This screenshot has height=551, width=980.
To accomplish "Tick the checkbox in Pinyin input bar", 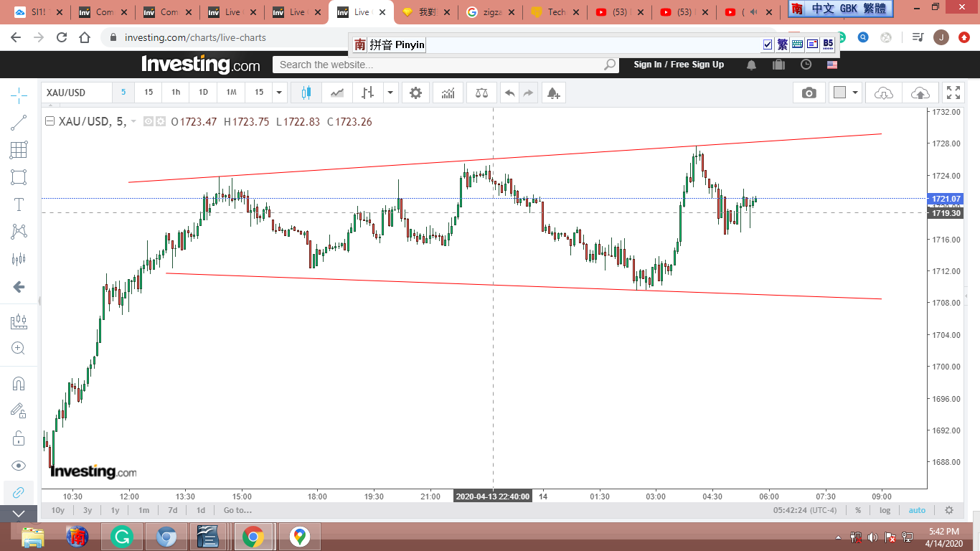I will click(x=768, y=44).
